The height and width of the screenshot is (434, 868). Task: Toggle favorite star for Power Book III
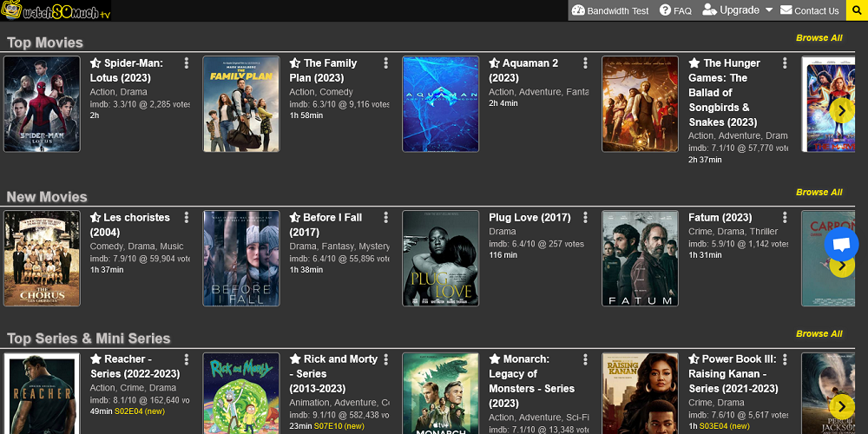(x=694, y=358)
